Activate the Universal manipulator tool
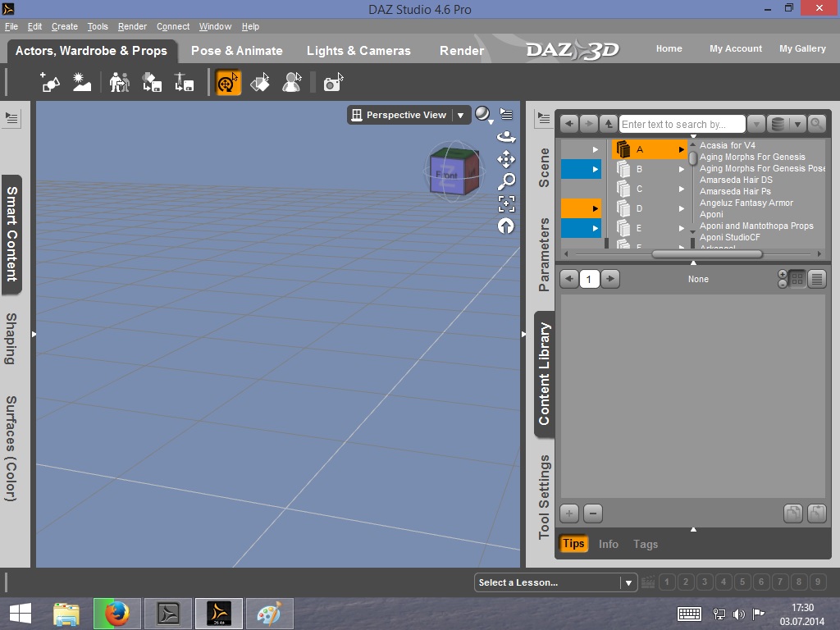The width and height of the screenshot is (840, 630). pos(228,83)
